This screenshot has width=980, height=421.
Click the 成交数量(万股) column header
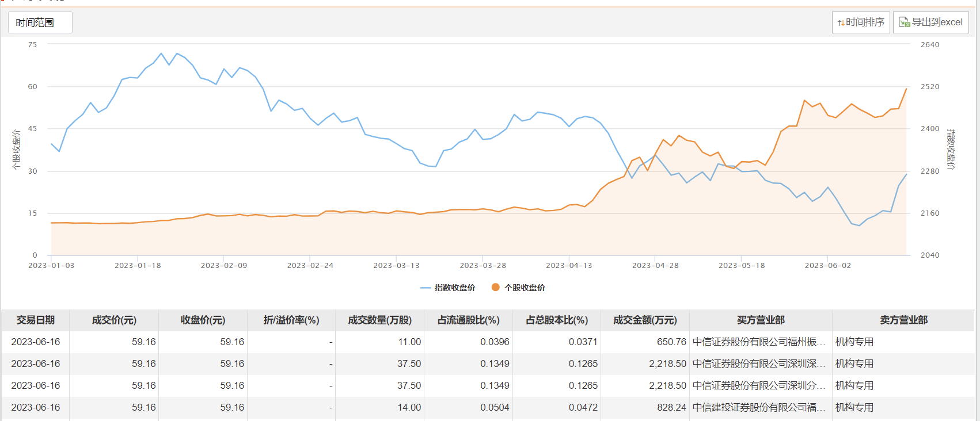[x=379, y=320]
